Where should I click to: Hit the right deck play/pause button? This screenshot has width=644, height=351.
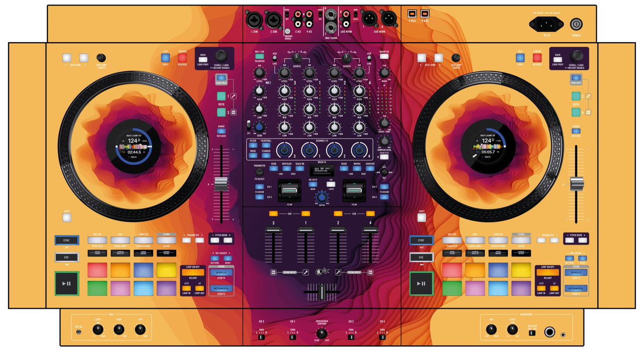(x=421, y=284)
